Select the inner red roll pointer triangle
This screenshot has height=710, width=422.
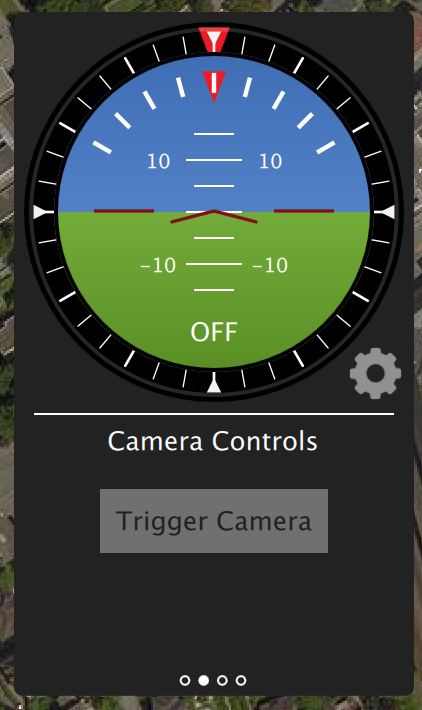[214, 86]
